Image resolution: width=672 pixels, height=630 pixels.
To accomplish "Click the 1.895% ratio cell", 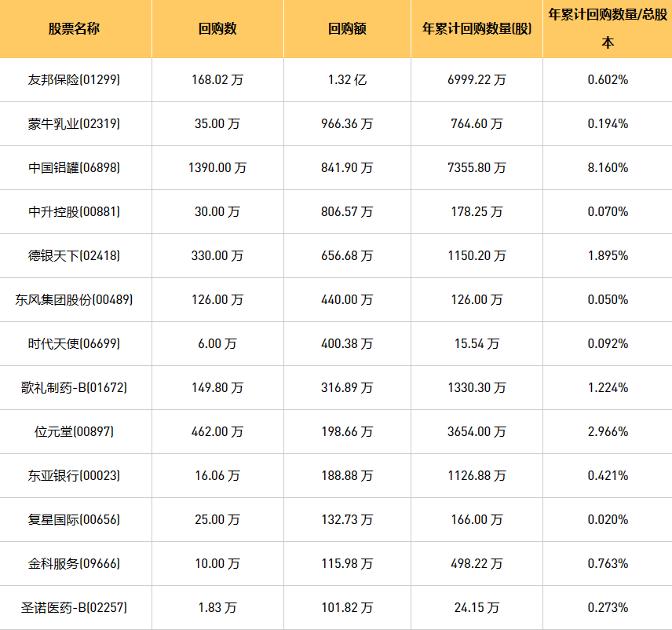I will click(608, 256).
